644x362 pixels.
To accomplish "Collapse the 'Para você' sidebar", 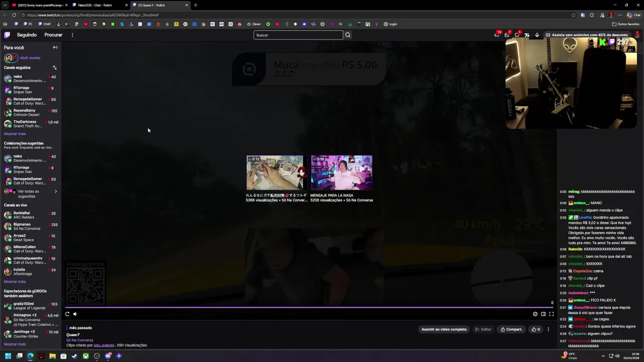I will 55,47.
